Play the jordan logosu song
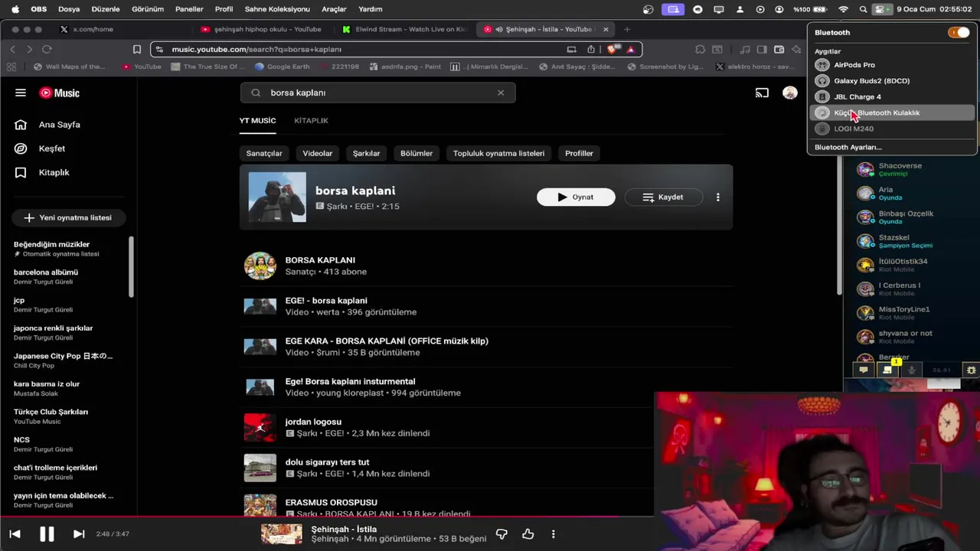 pyautogui.click(x=260, y=428)
